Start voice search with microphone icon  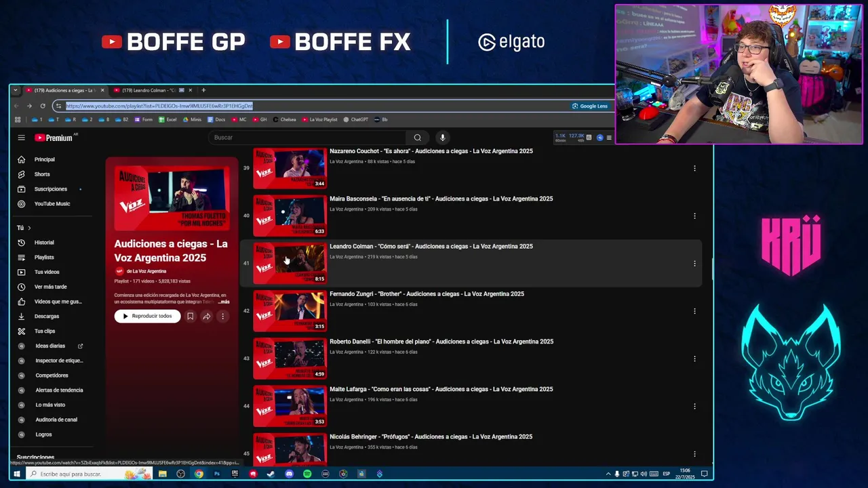[x=442, y=138]
